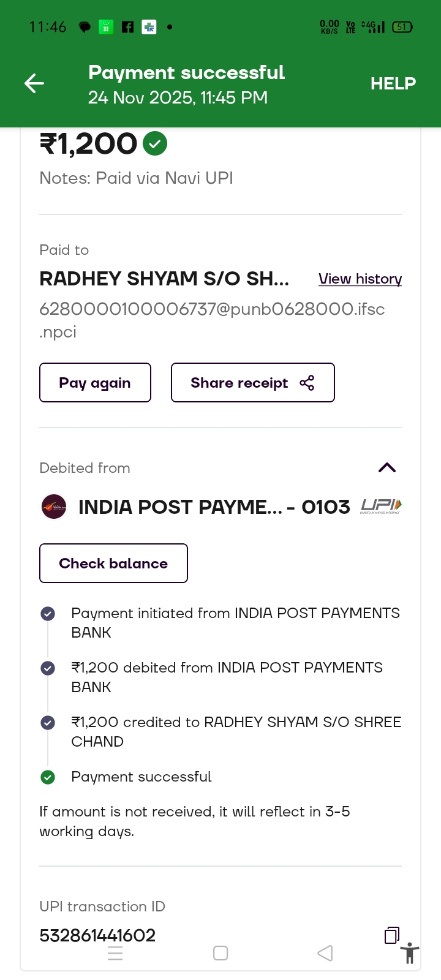
Task: Tap the ₹1,200 credited step marker
Action: pos(48,722)
